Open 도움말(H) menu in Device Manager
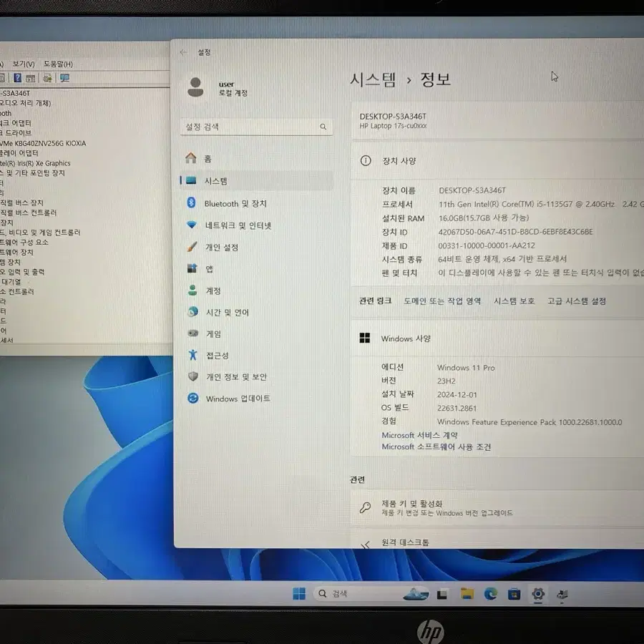The width and height of the screenshot is (644, 644). pos(58,64)
